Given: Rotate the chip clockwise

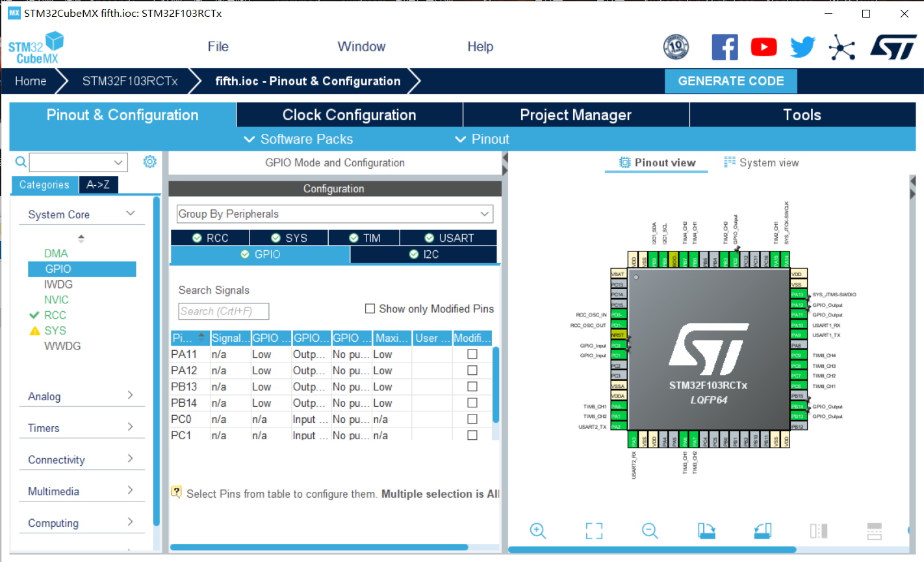Looking at the screenshot, I should pyautogui.click(x=706, y=531).
